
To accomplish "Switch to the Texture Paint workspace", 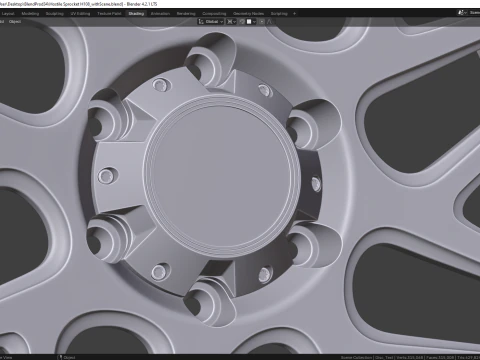I will point(109,14).
